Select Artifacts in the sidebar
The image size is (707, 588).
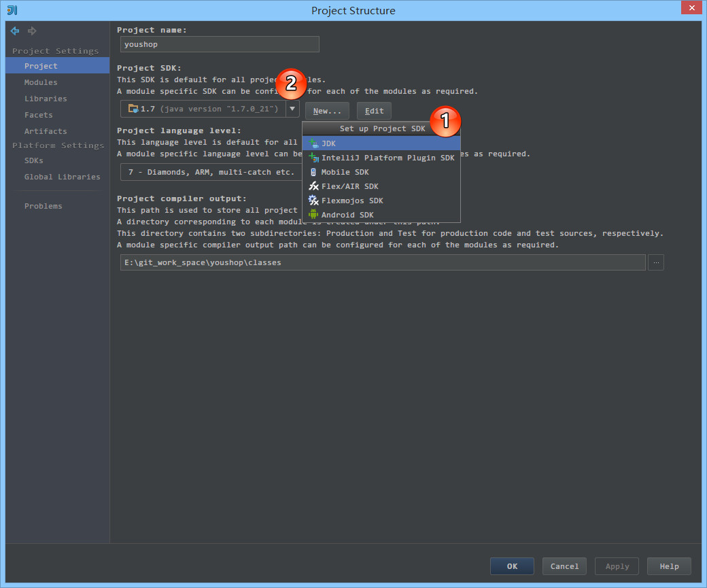(x=46, y=131)
